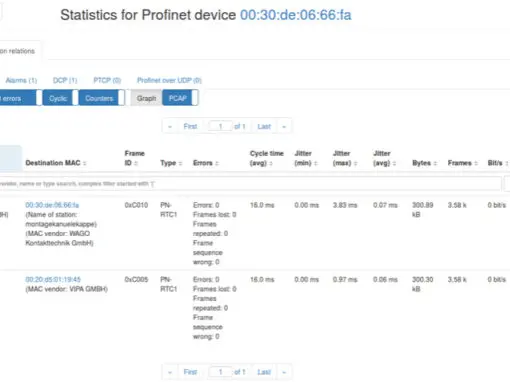The image size is (510, 382).
Task: Open the DCP (1) tab
Action: [65, 80]
